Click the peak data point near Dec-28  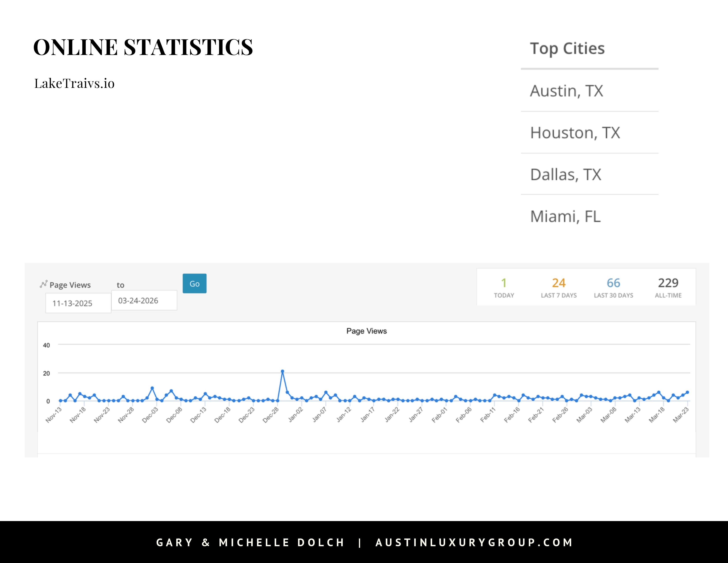[x=282, y=371]
